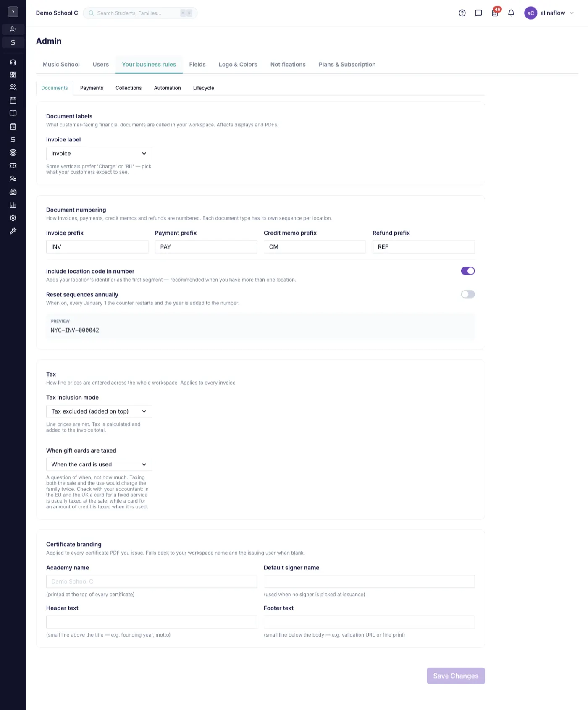Open the help question-mark icon
This screenshot has width=588, height=710.
click(462, 13)
